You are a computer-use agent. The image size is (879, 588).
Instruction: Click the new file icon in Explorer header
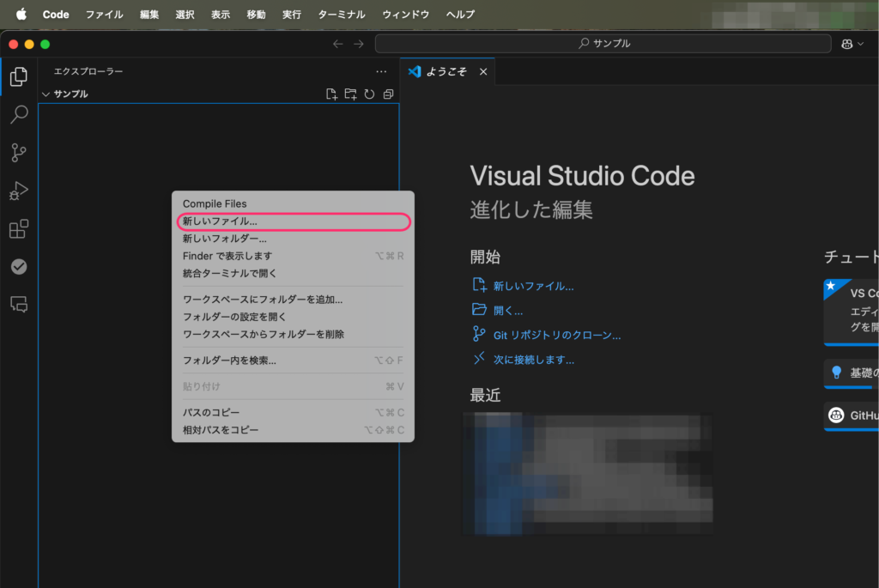pyautogui.click(x=331, y=94)
